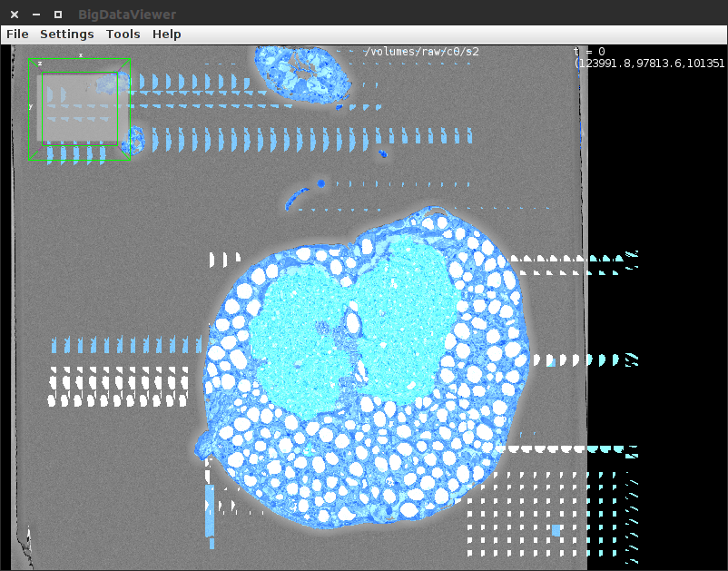Open the Tools menu
Image resolution: width=728 pixels, height=571 pixels.
coord(123,34)
